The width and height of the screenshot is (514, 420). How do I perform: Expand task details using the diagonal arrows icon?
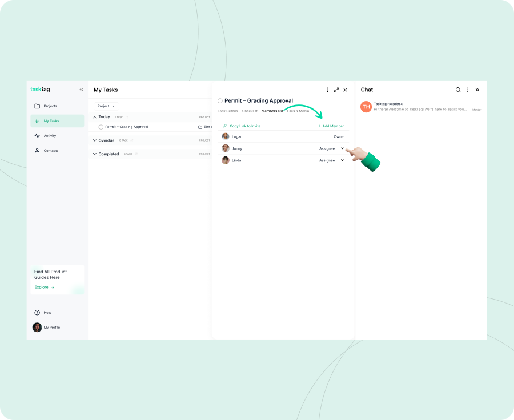coord(336,90)
